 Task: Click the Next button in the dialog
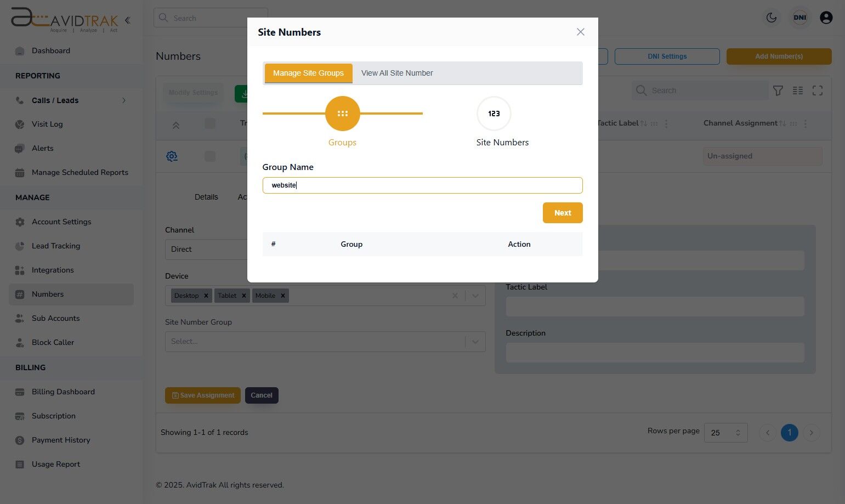563,213
